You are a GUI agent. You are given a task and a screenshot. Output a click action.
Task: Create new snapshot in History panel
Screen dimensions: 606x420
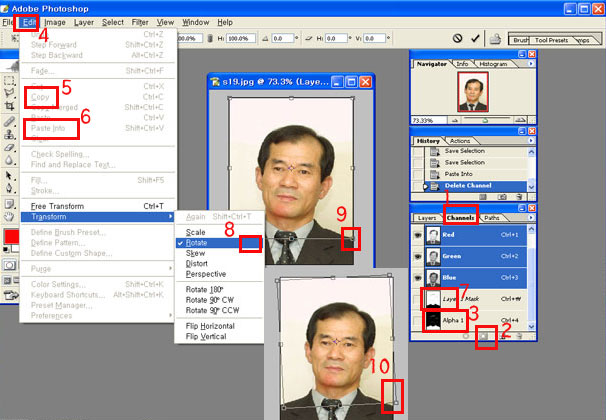pos(502,197)
